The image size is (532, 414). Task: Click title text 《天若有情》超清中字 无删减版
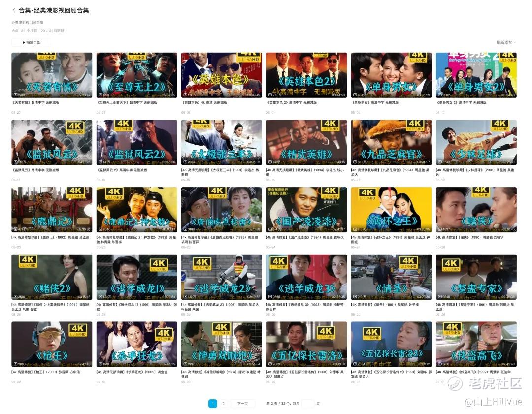(35, 102)
